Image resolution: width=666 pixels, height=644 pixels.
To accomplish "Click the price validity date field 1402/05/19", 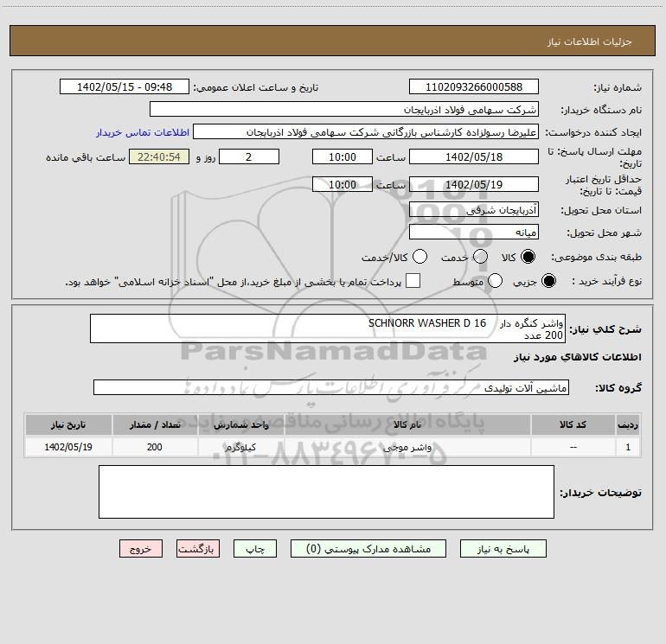I will point(474,184).
